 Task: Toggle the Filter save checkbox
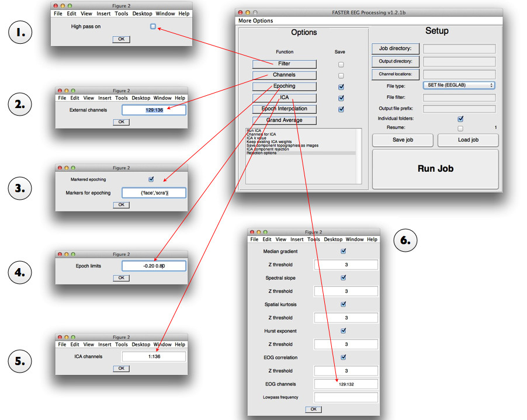[341, 64]
